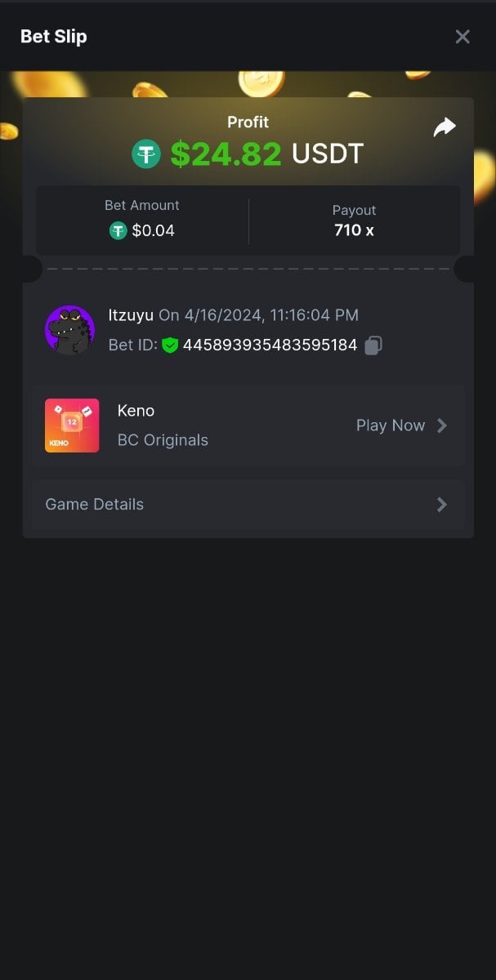Select the Bet ID number

coord(270,345)
